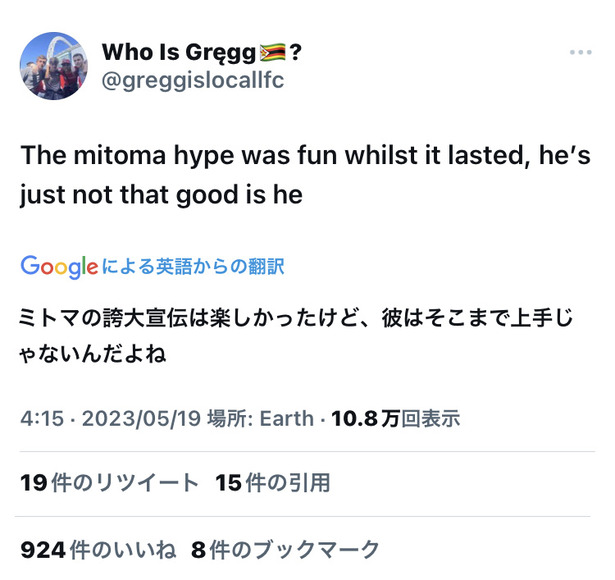Click the 場所: Earth location label

260,418
